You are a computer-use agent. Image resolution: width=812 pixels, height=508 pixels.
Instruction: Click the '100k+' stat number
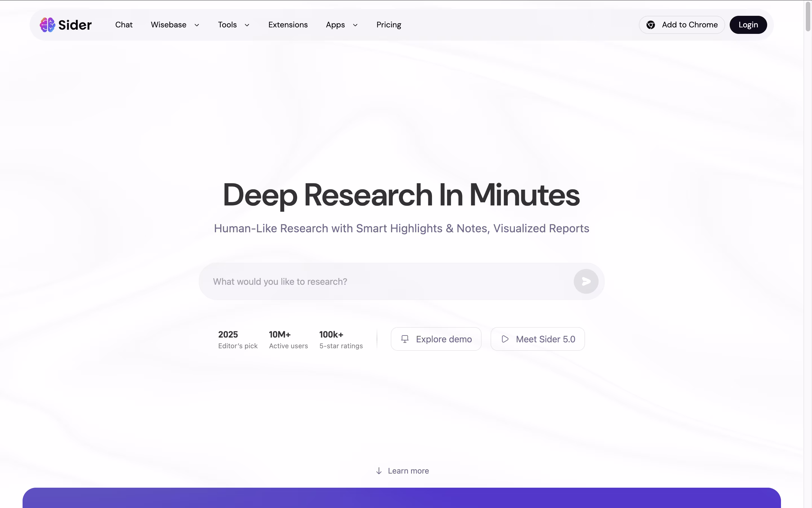[331, 335]
